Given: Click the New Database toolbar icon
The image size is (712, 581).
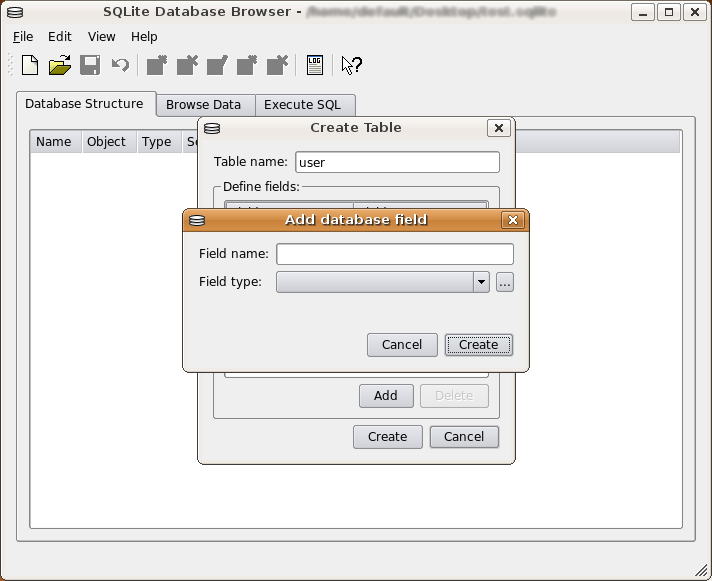Looking at the screenshot, I should tap(30, 66).
